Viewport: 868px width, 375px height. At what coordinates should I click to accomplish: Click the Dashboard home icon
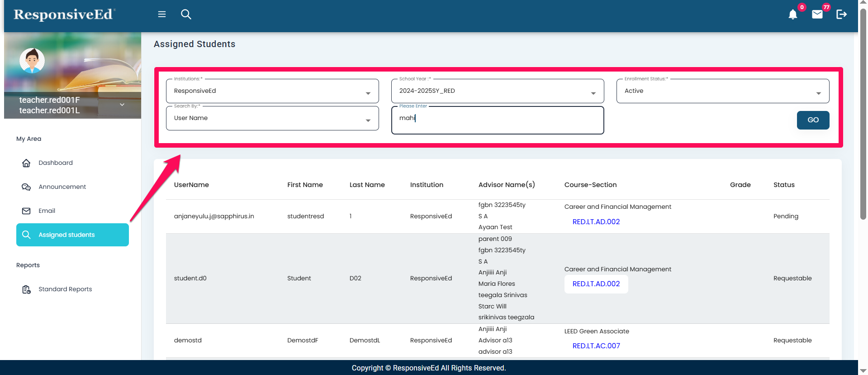[x=26, y=163]
